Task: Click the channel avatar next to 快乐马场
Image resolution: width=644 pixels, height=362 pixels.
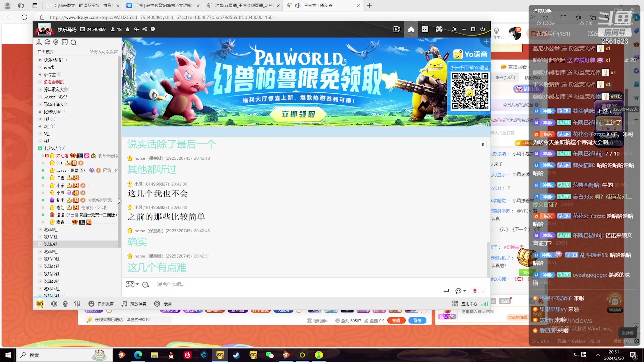Action: tap(44, 29)
